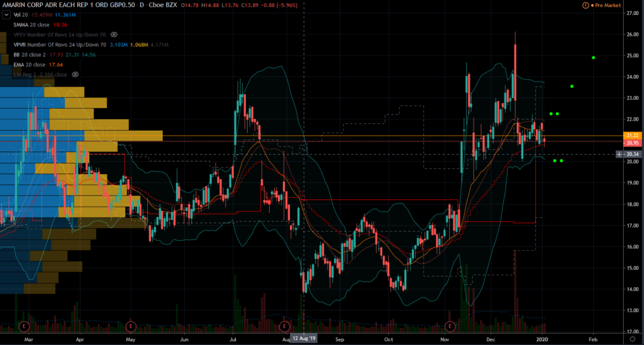644x345 pixels.
Task: Click the Apr label on time axis
Action: [x=80, y=340]
